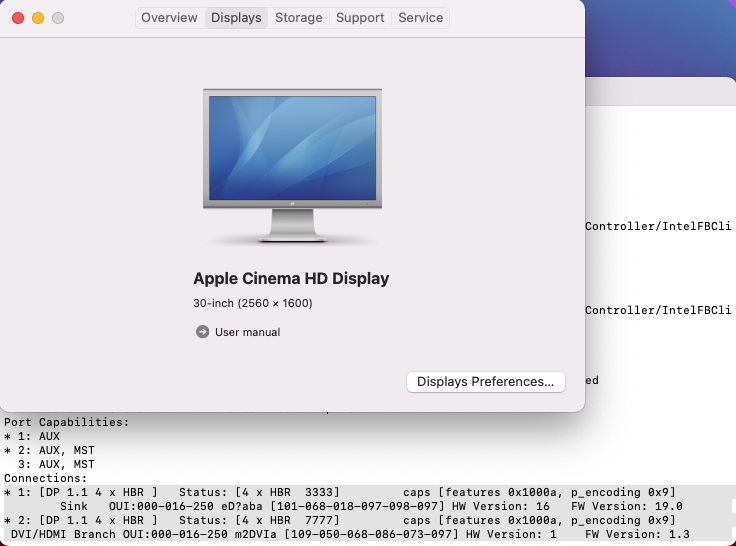Click the Apple Cinema HD Display title
Image resolution: width=736 pixels, height=546 pixels.
[291, 278]
